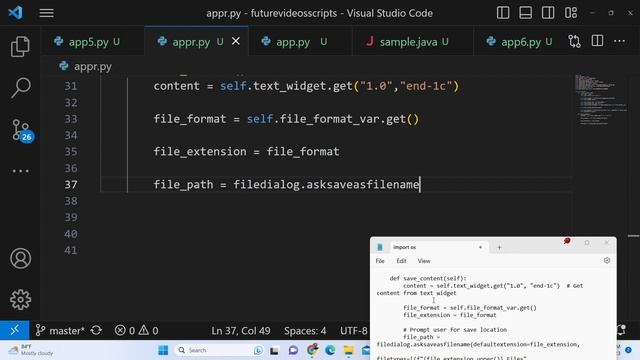
Task: Open View menu in Notepad
Action: tap(424, 261)
